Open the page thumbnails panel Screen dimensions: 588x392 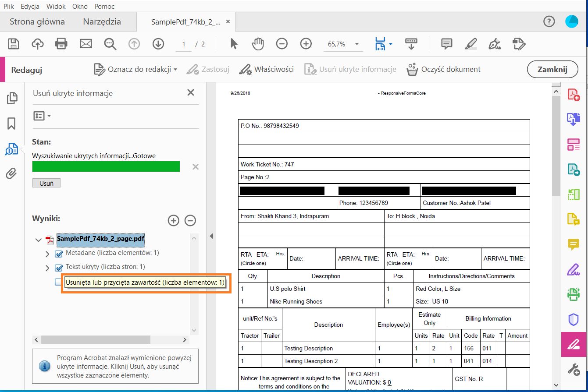(12, 98)
